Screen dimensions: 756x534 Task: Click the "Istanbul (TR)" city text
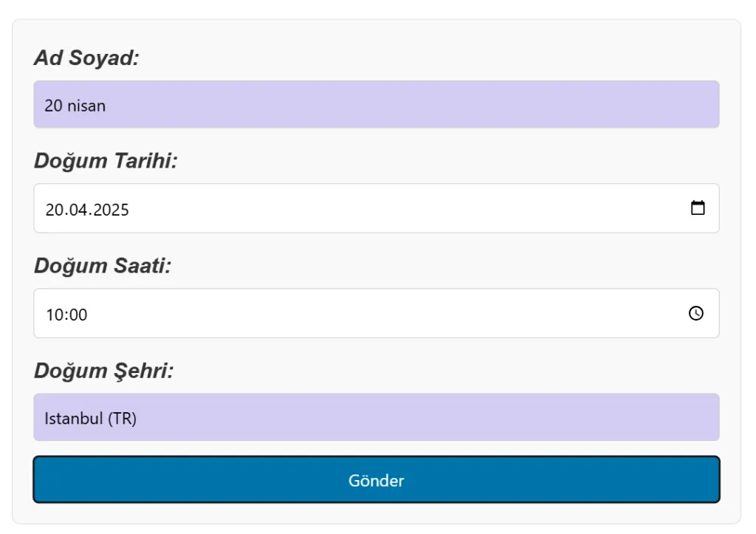[x=90, y=419]
